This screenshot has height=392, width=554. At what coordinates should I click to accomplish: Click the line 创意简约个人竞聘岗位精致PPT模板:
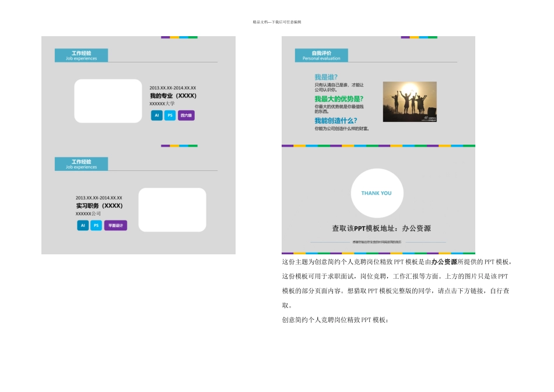point(335,320)
